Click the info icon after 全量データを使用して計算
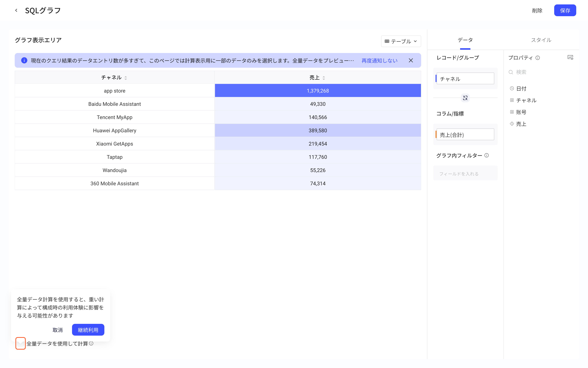The image size is (588, 368). click(x=91, y=343)
